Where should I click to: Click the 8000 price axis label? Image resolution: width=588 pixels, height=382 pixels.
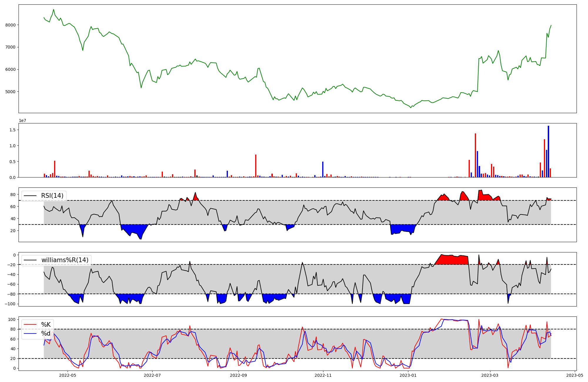[x=10, y=25]
